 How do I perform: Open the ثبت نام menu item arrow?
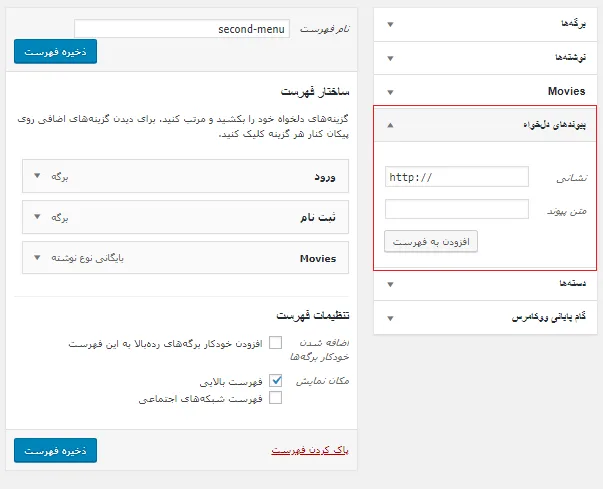[x=37, y=217]
